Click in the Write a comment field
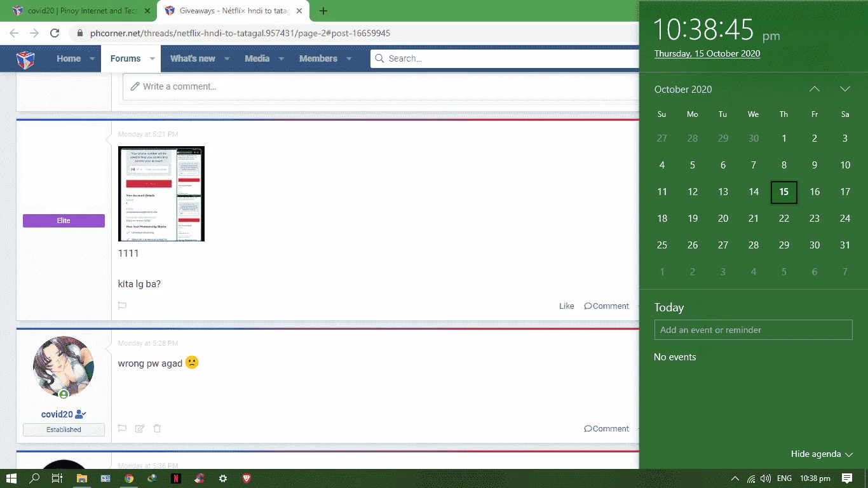This screenshot has height=488, width=868. pos(380,86)
